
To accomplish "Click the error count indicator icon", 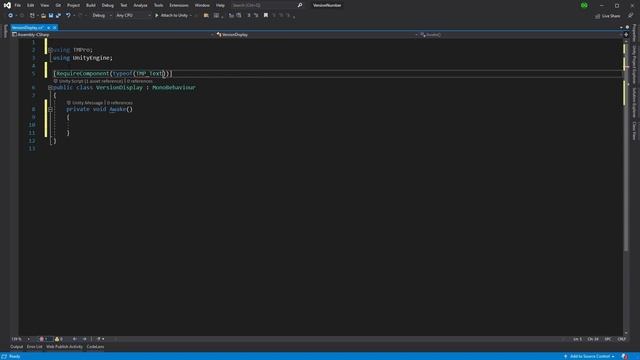I will pos(42,339).
